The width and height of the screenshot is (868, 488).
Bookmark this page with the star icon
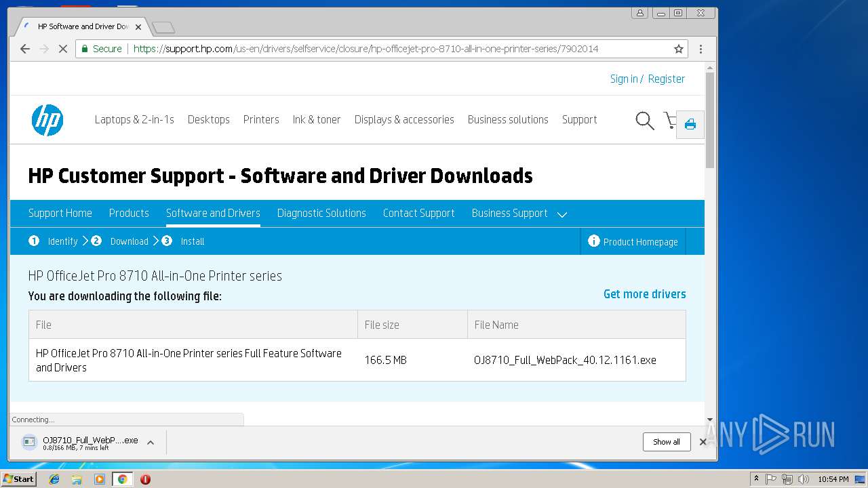coord(678,49)
